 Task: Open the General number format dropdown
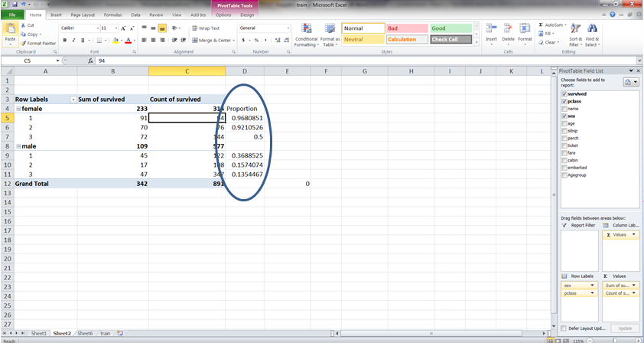pos(286,28)
